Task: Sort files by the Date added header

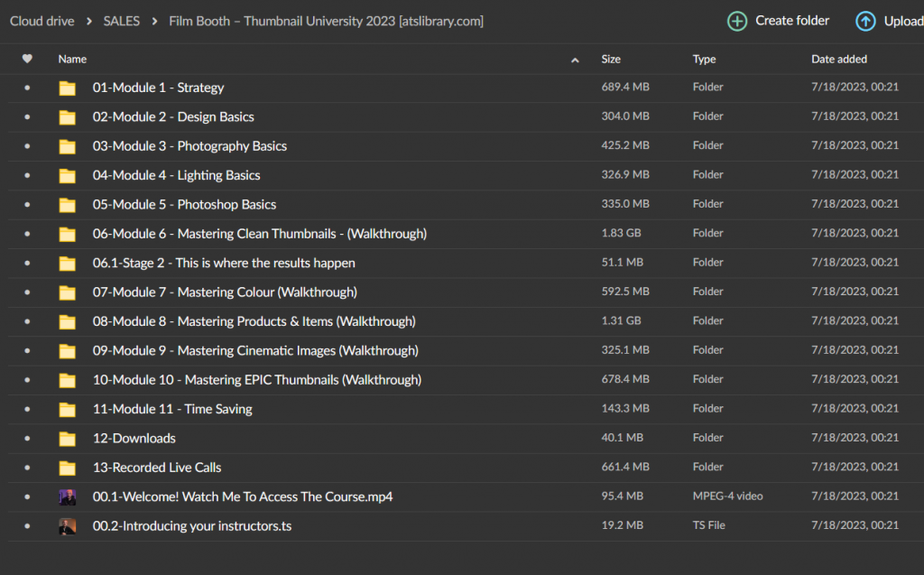Action: pyautogui.click(x=838, y=59)
